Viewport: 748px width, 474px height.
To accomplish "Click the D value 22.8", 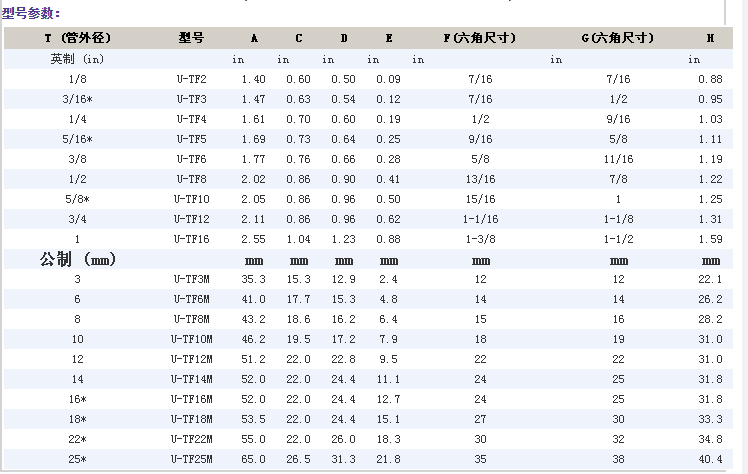I will click(x=343, y=360).
